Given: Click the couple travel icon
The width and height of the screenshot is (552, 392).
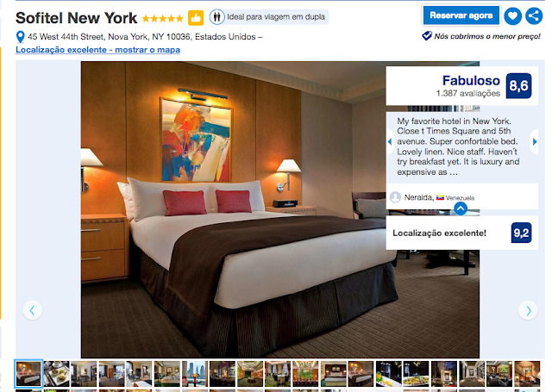Looking at the screenshot, I should coord(216,17).
